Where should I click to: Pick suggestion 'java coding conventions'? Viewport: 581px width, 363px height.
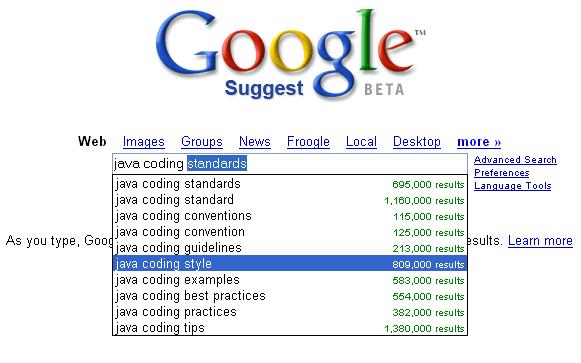(290, 216)
